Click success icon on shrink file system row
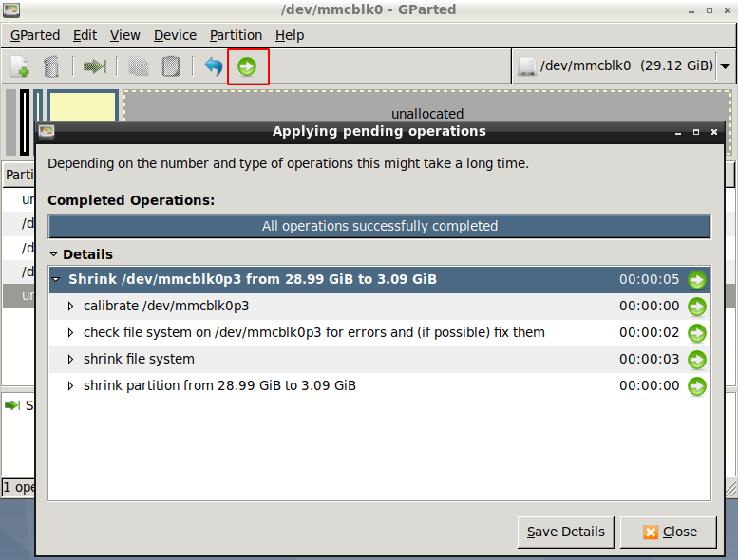 tap(697, 360)
